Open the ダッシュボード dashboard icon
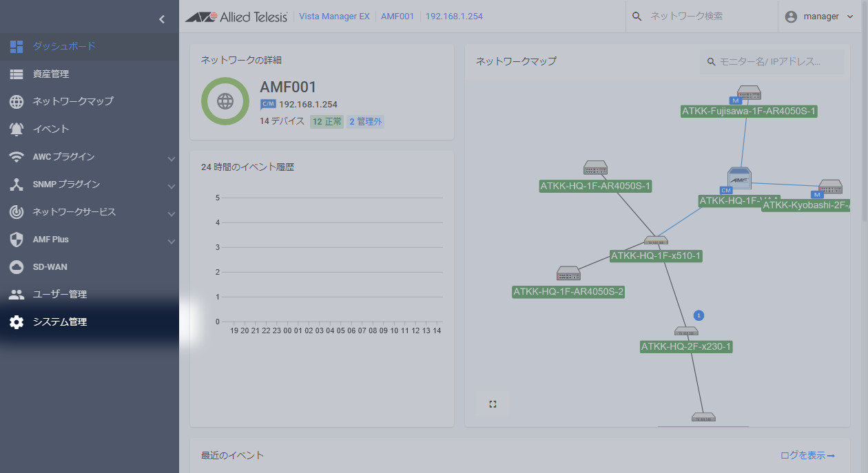This screenshot has width=868, height=473. [17, 46]
